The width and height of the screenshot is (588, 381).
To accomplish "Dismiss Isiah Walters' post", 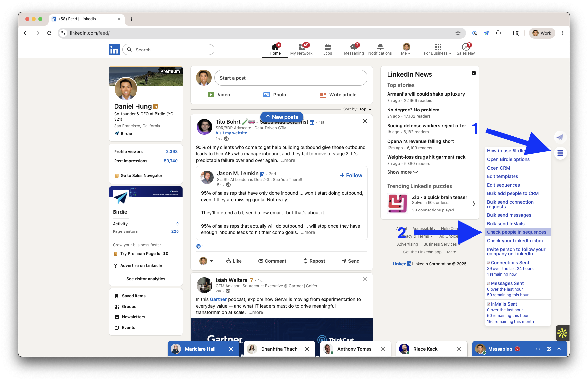I will [x=365, y=279].
